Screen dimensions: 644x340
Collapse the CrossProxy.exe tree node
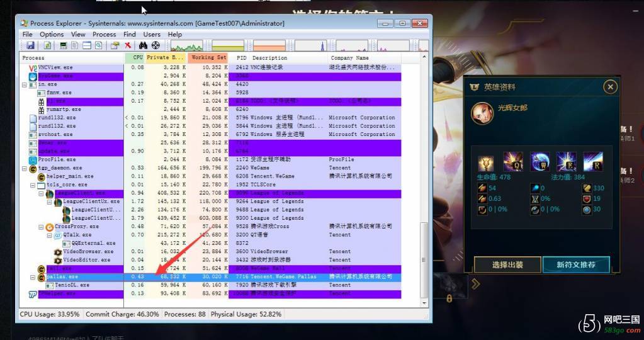tap(41, 227)
